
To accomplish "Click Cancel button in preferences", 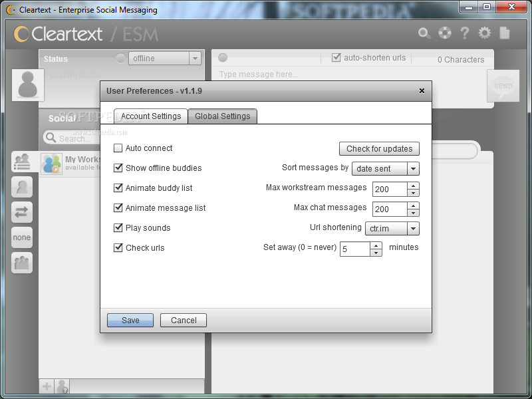I will coord(184,321).
